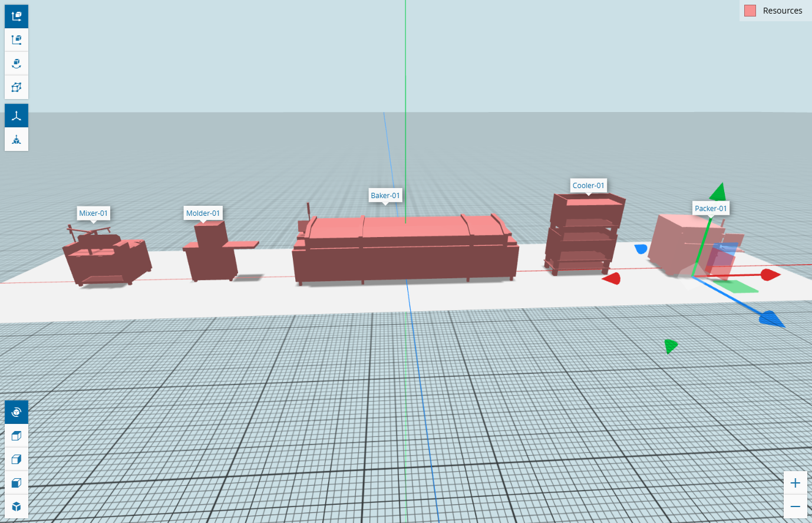Click the Resources legend color swatch

point(750,11)
